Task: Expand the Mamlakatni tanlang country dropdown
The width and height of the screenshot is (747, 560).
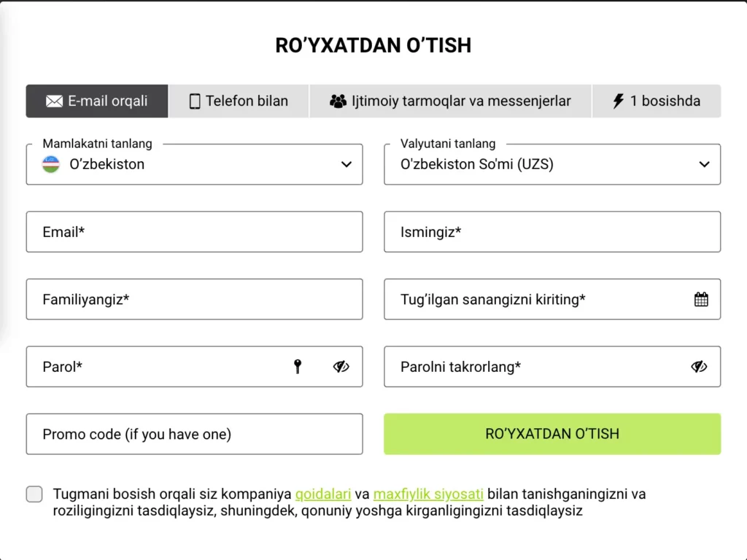Action: [346, 165]
